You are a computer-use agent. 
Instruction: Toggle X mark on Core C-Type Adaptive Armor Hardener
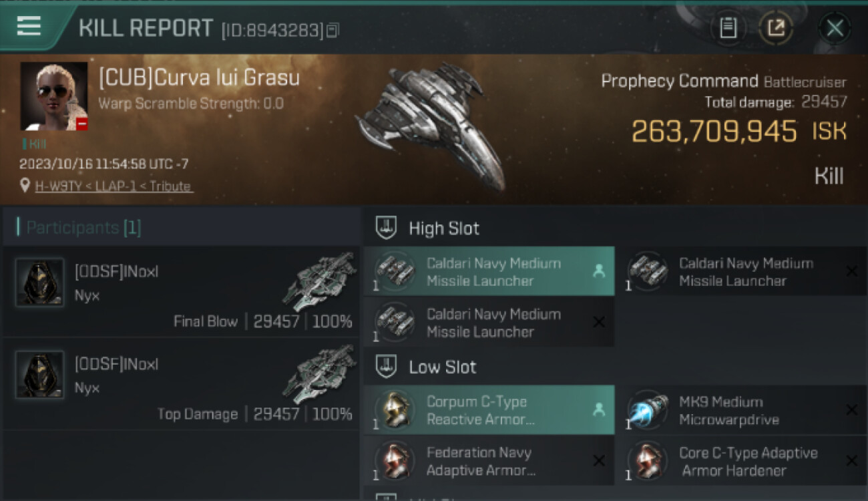tap(851, 461)
